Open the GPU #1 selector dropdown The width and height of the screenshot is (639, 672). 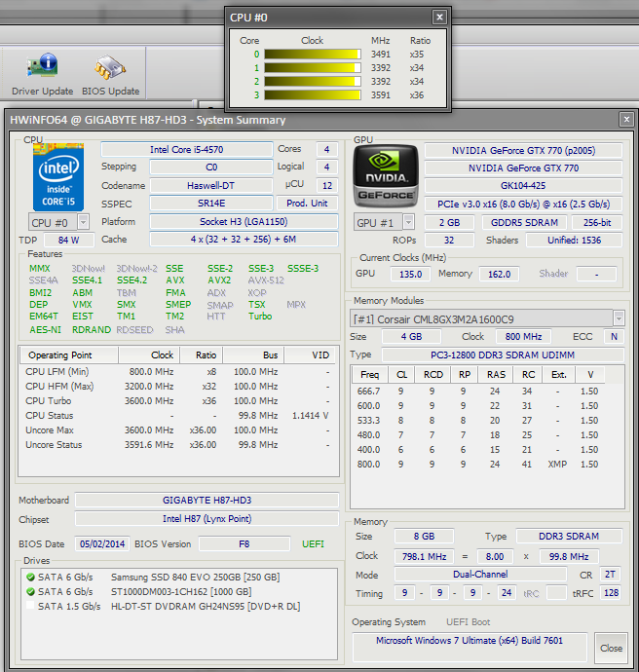[x=408, y=222]
